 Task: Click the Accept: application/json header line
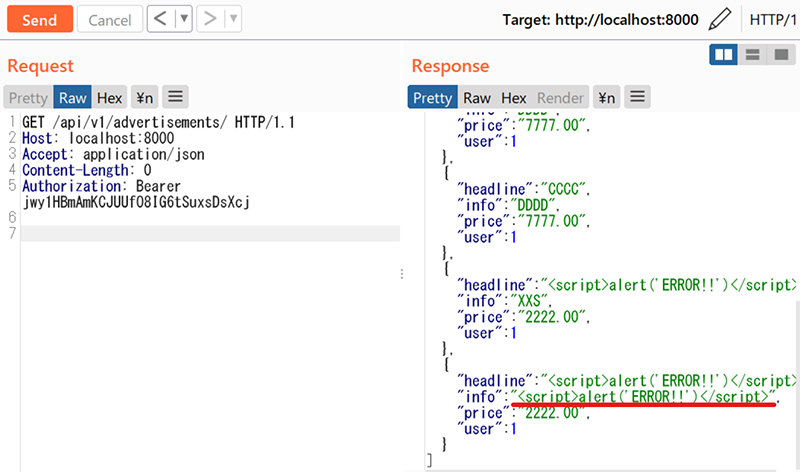[x=113, y=154]
